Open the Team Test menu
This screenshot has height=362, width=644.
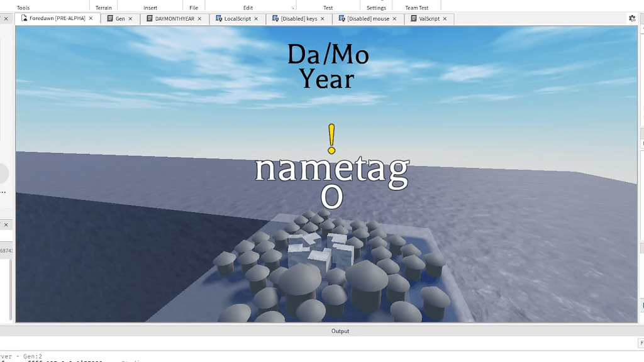[417, 7]
